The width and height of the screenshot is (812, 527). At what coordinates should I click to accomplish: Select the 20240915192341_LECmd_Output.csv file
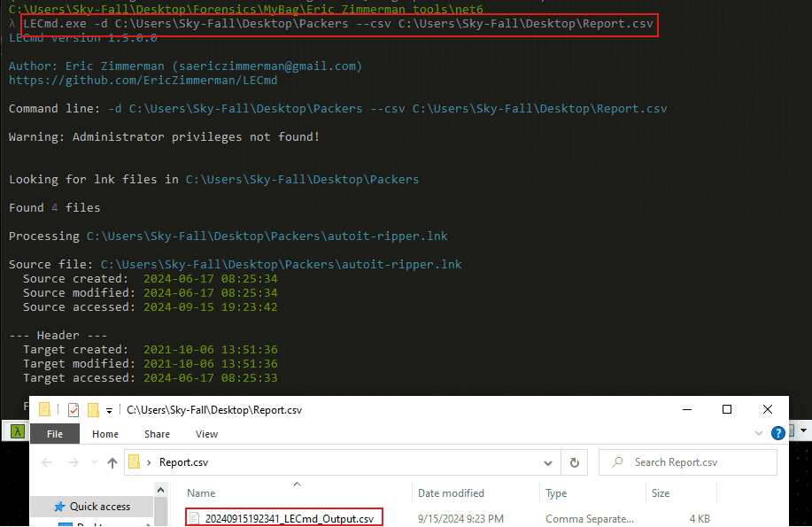coord(289,519)
